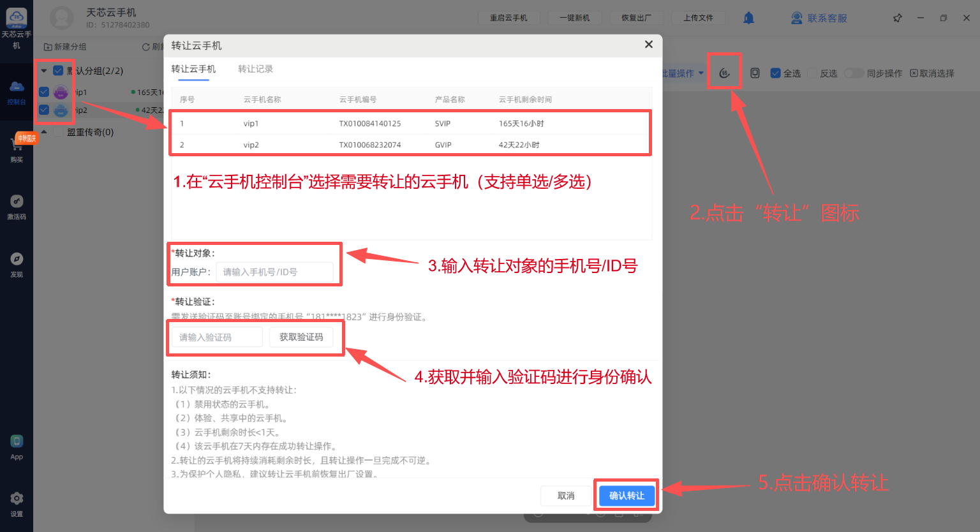Screen dimensions: 980x532
Task: Click the 请输入验证码 input field
Action: [x=217, y=337]
